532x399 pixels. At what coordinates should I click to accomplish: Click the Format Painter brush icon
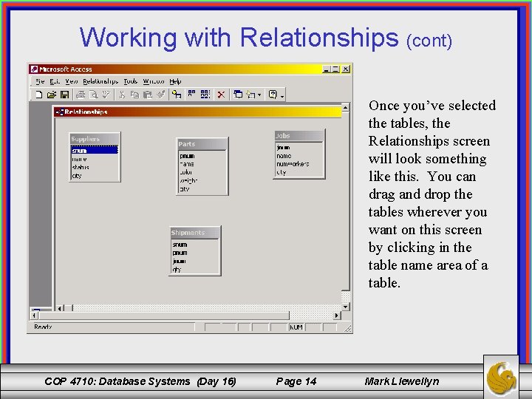click(x=161, y=95)
